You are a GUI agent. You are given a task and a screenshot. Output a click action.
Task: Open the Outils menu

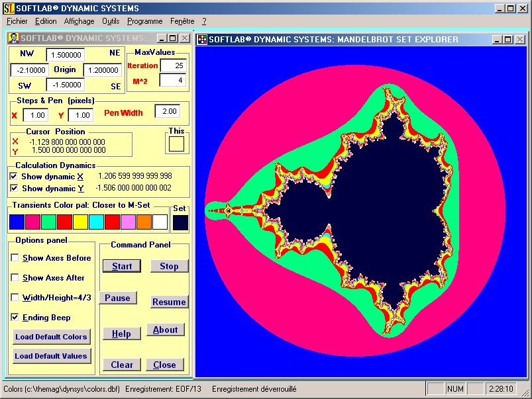click(111, 21)
